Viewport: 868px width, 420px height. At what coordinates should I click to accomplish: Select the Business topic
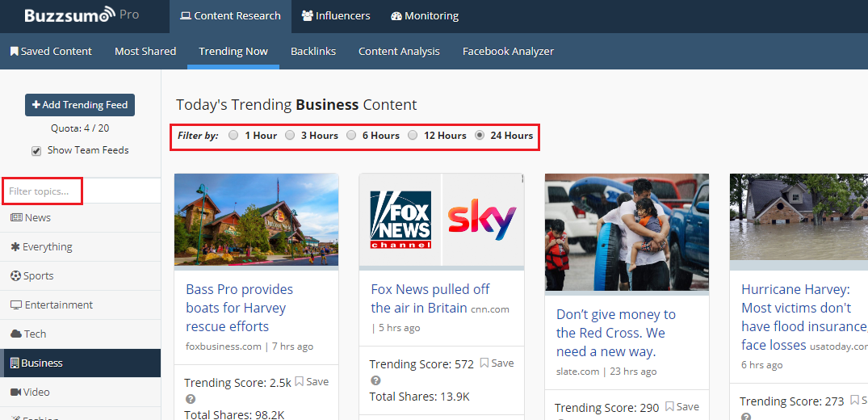coord(80,363)
